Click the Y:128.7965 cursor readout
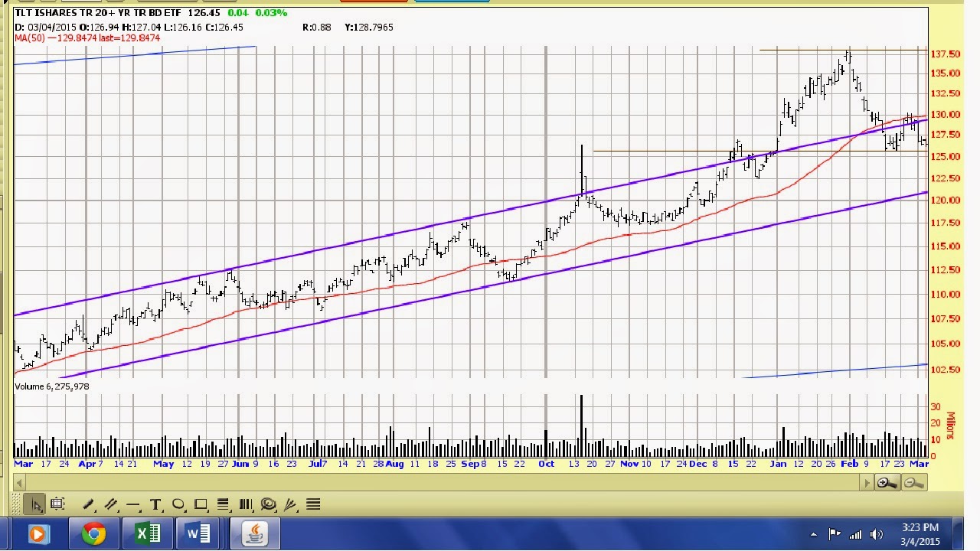Viewport: 980px width, 551px height. [x=369, y=27]
